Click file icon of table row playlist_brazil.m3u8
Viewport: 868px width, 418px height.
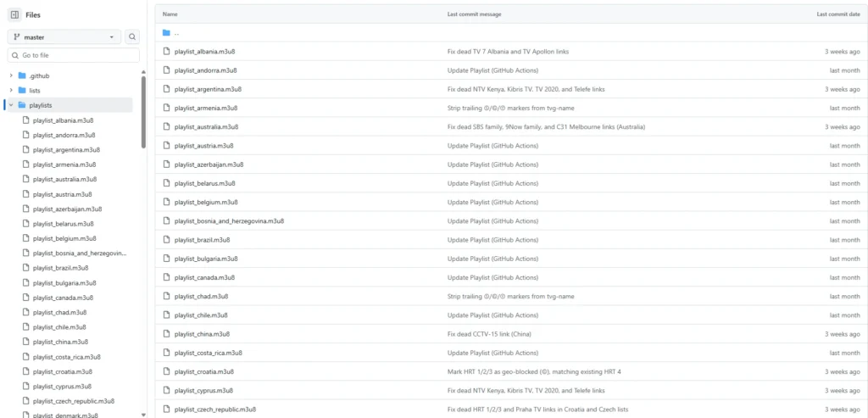(166, 240)
